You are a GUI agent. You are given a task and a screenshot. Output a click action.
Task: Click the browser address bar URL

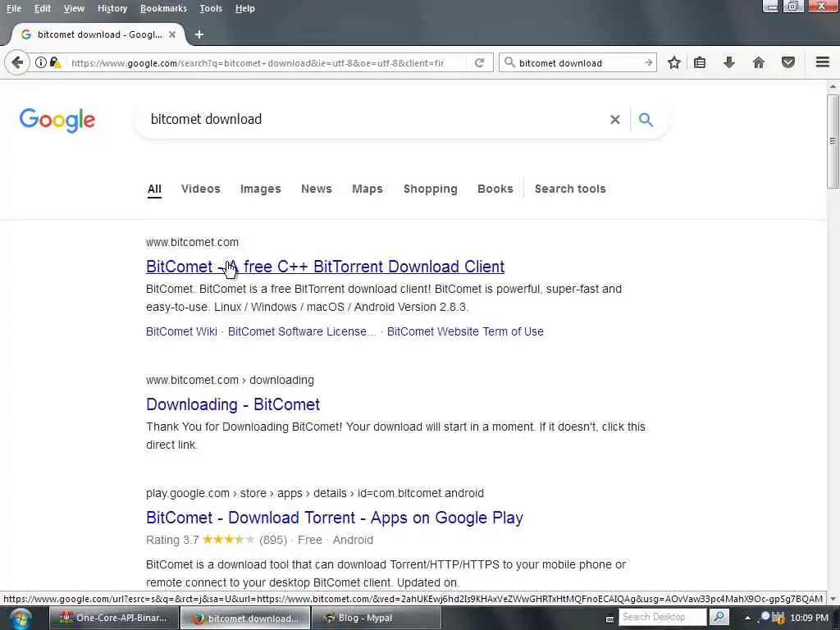tap(257, 62)
